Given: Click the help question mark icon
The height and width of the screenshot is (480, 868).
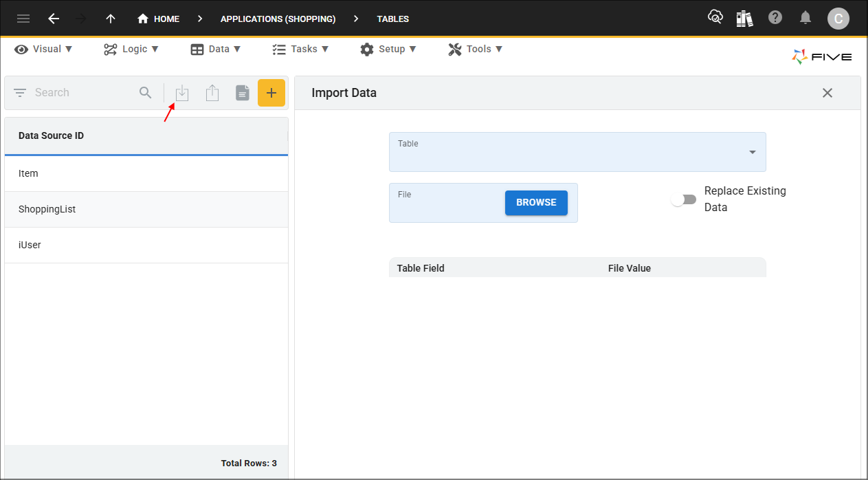Looking at the screenshot, I should tap(775, 17).
